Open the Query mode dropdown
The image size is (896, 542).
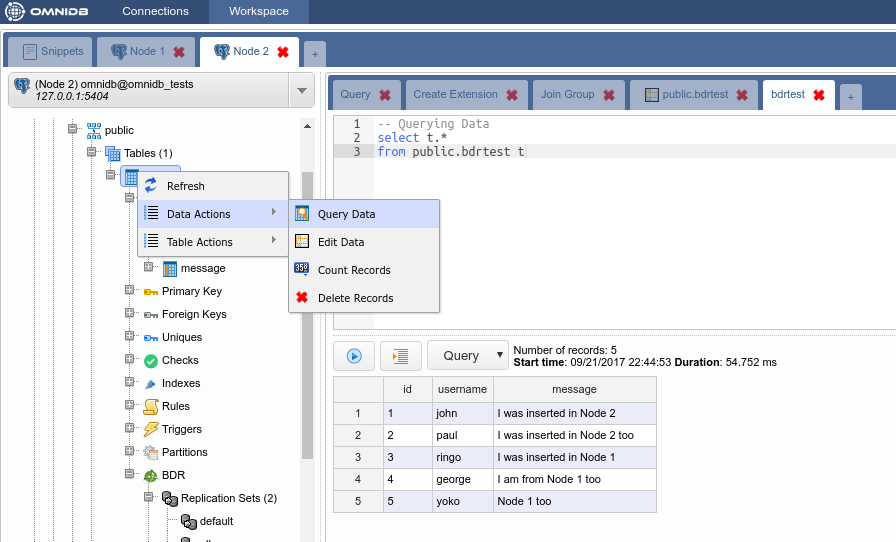tap(469, 355)
